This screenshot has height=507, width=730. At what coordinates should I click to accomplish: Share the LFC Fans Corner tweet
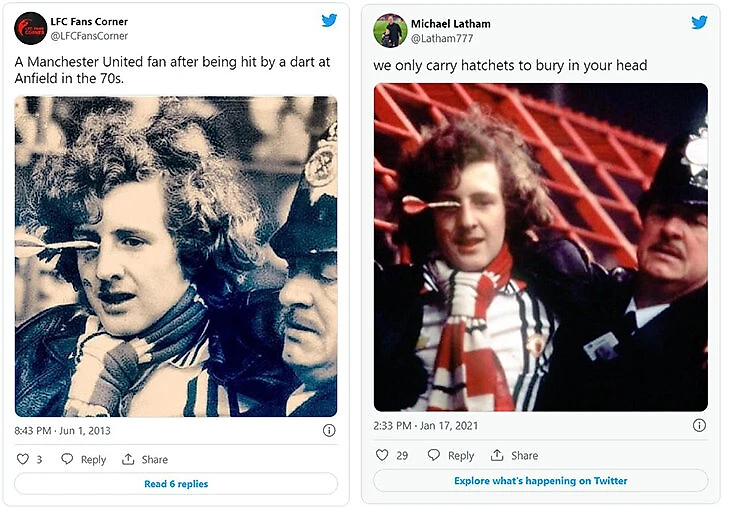coord(145,459)
